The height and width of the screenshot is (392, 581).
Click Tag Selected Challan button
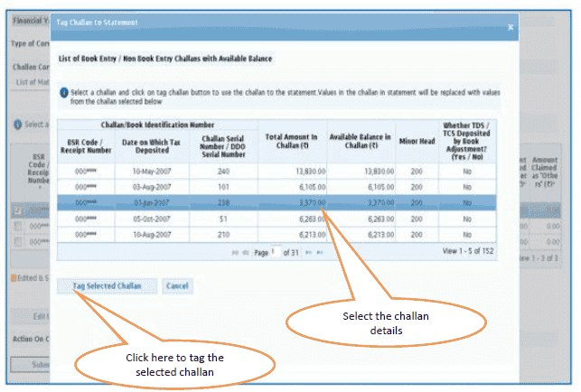pos(108,286)
